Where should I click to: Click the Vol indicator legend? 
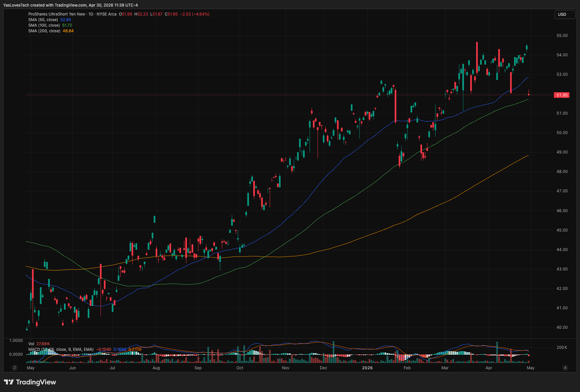(x=32, y=344)
